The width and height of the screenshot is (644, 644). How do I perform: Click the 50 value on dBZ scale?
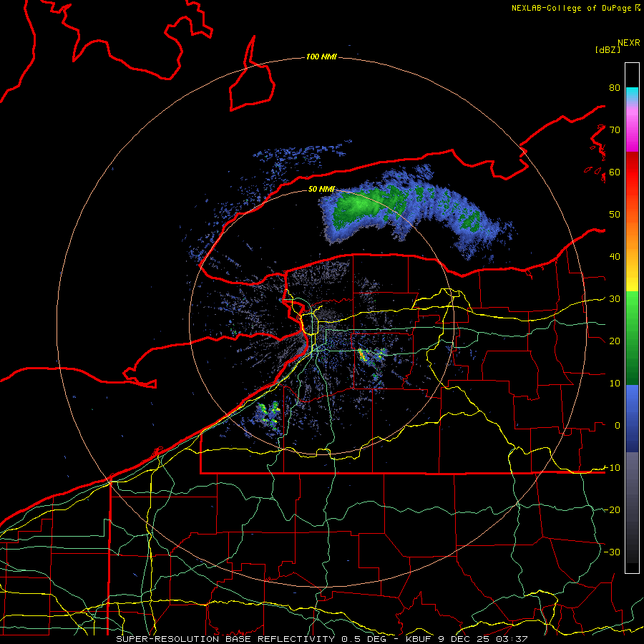pyautogui.click(x=615, y=215)
